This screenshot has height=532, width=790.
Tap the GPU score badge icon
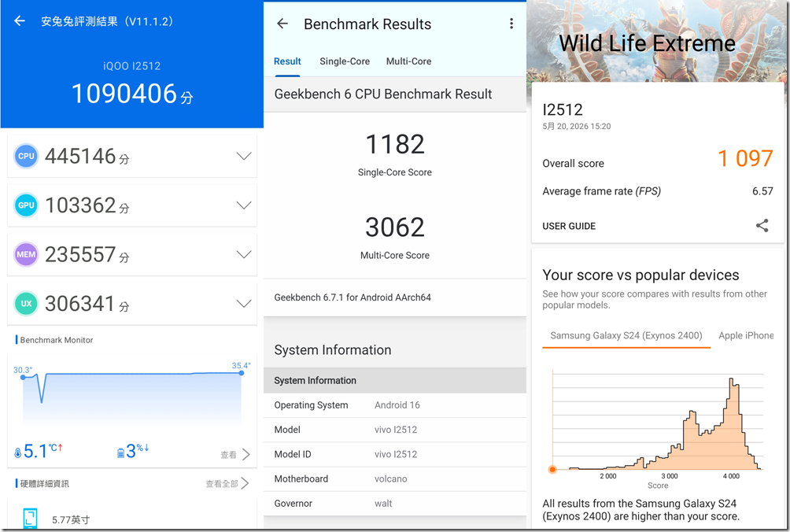(x=26, y=205)
